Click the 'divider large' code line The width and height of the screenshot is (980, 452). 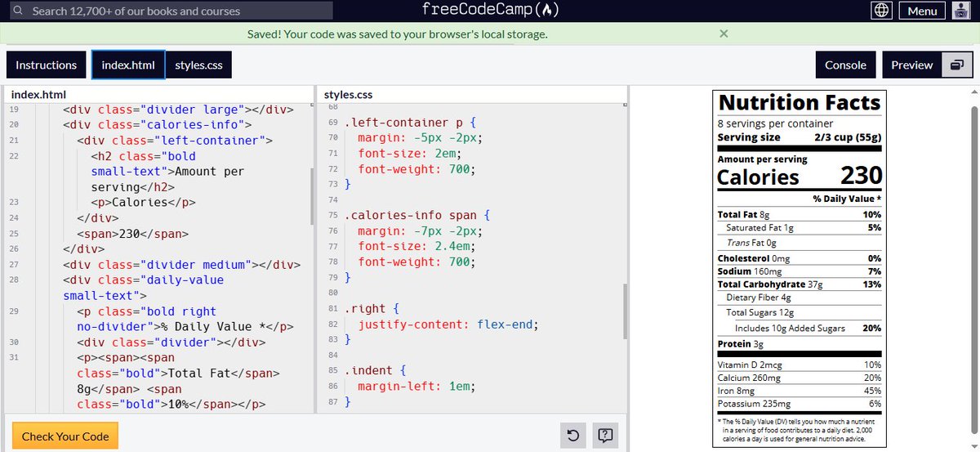click(178, 110)
